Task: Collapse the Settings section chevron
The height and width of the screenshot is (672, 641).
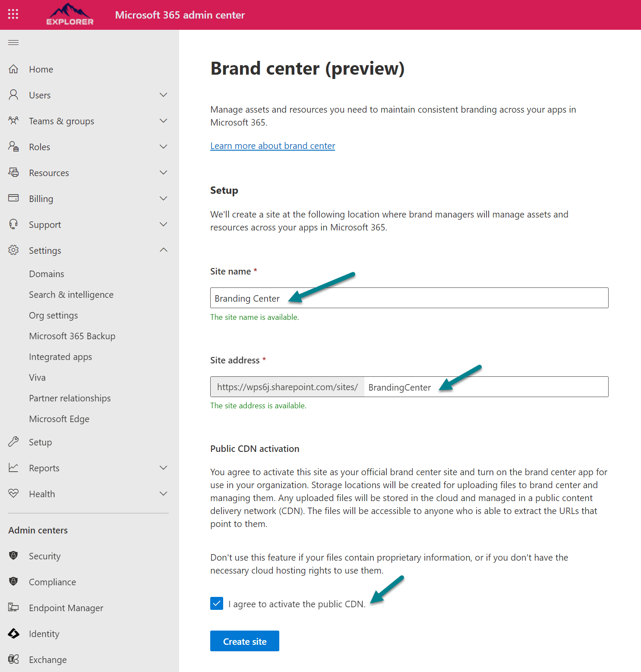Action: pyautogui.click(x=164, y=250)
